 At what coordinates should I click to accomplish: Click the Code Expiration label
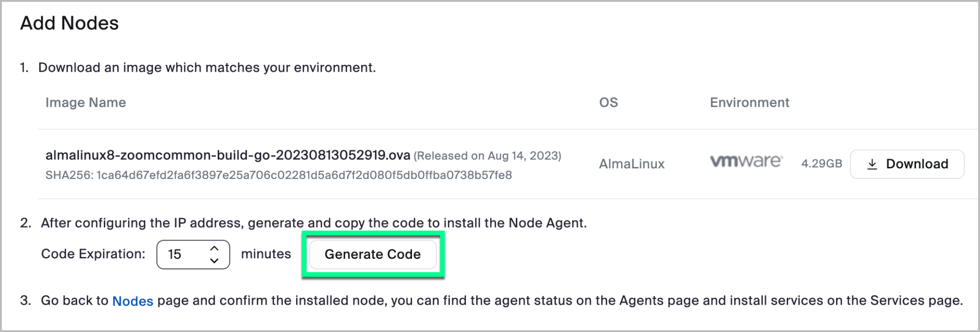click(x=93, y=254)
